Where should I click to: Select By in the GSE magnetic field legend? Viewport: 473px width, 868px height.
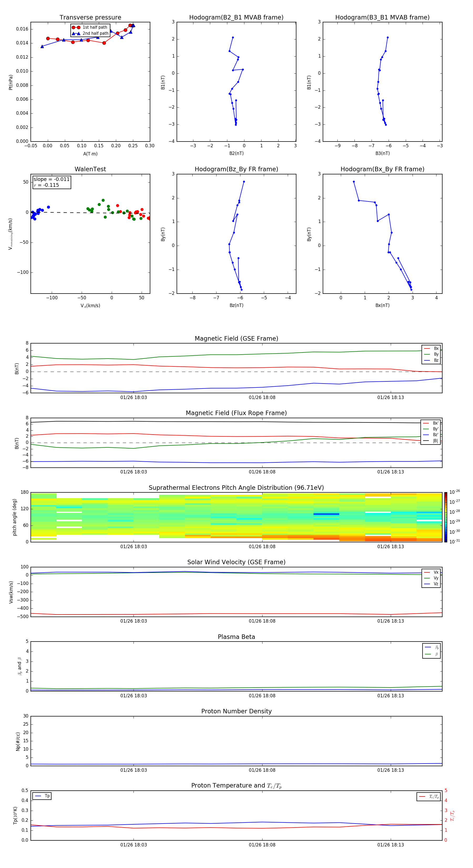tap(431, 354)
